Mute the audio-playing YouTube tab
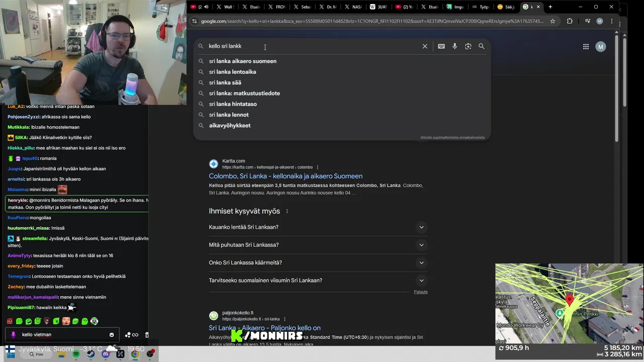 [x=206, y=7]
